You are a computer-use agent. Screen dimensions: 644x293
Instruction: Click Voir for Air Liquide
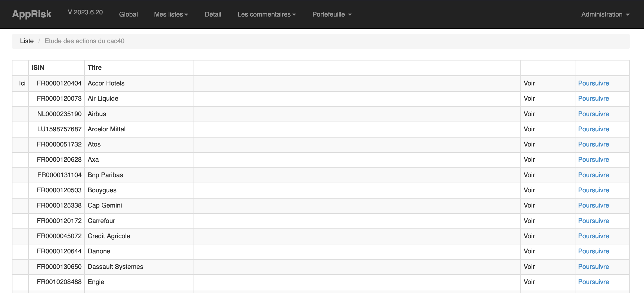click(x=529, y=98)
